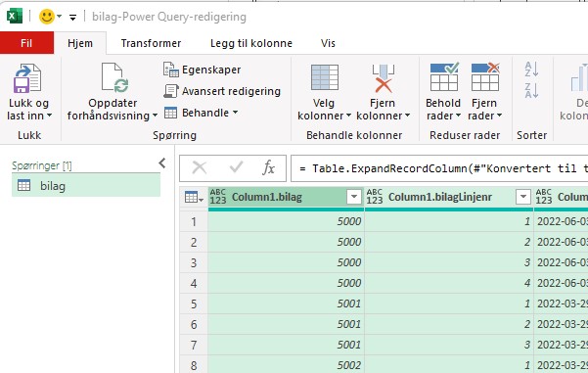
Task: Collapse the Spørringer pane
Action: point(162,163)
